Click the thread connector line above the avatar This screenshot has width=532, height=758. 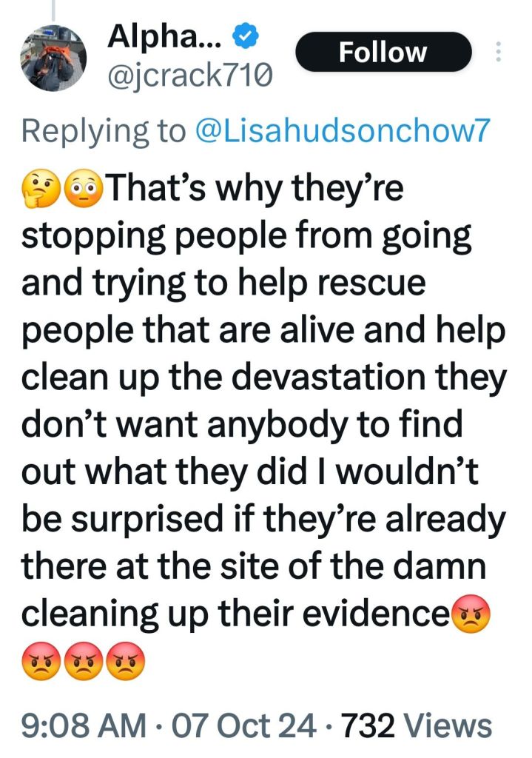[x=53, y=10]
